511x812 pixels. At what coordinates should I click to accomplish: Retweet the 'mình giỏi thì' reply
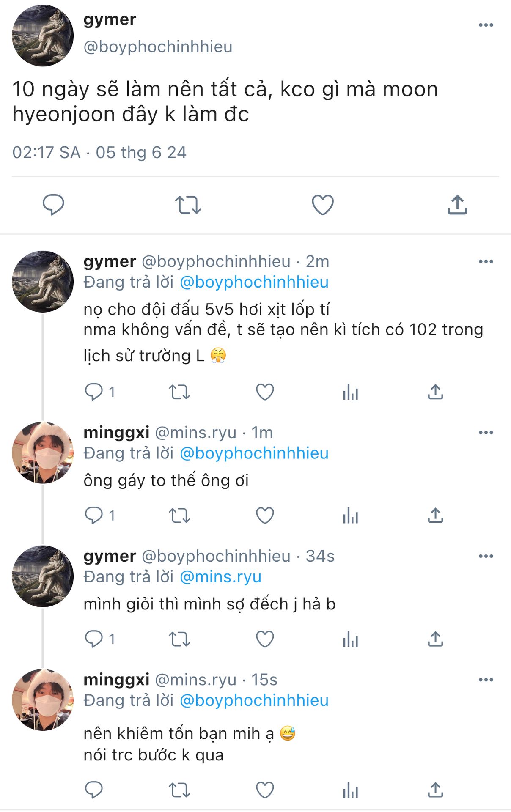click(179, 639)
